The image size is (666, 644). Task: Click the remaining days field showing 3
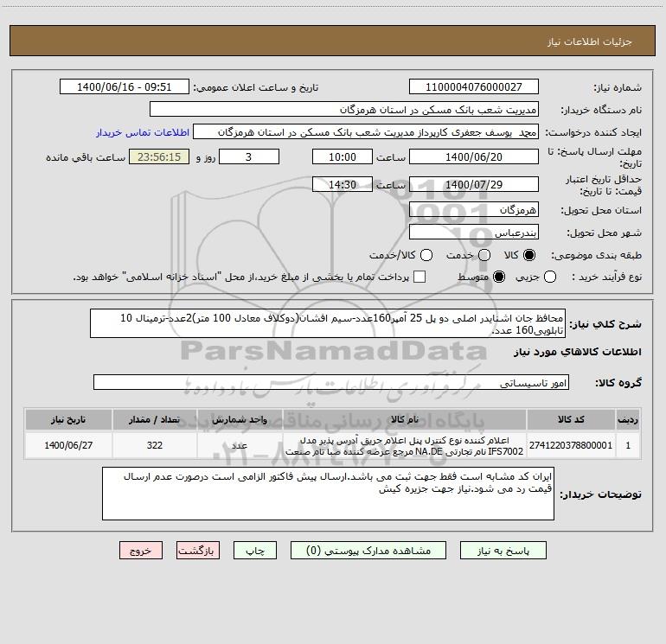click(249, 156)
